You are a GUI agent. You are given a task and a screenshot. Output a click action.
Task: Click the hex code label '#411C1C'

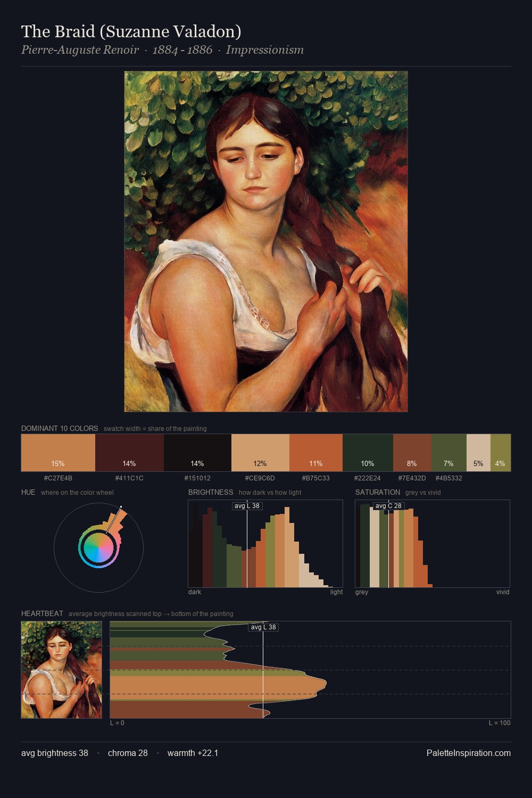129,478
